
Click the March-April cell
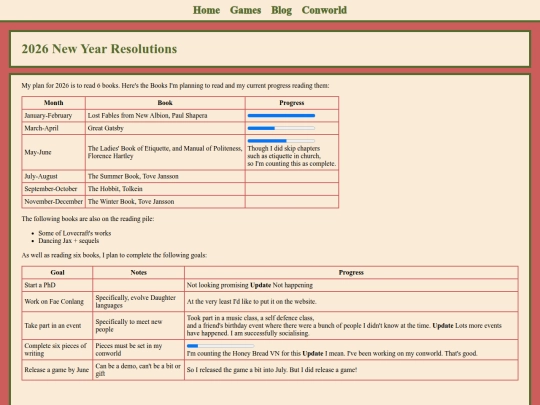coord(53,128)
